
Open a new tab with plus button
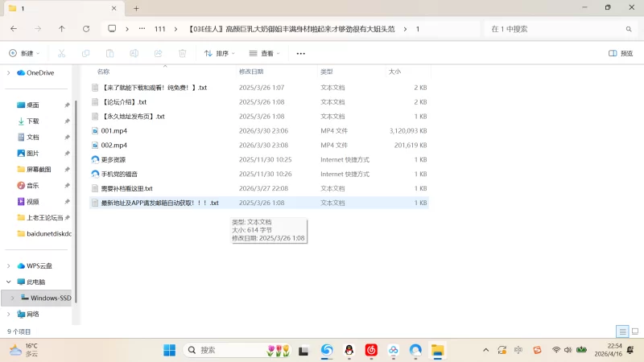click(x=136, y=8)
